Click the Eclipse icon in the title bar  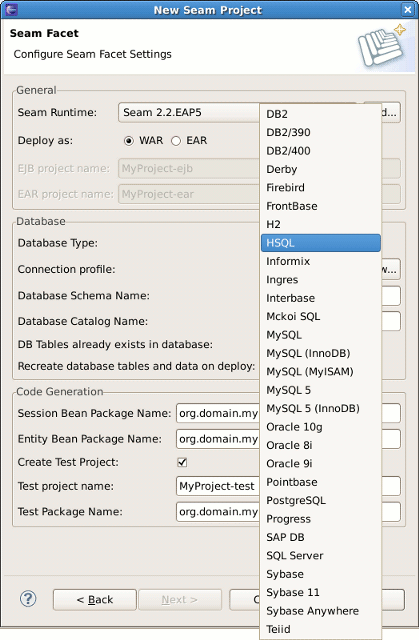coord(11,9)
